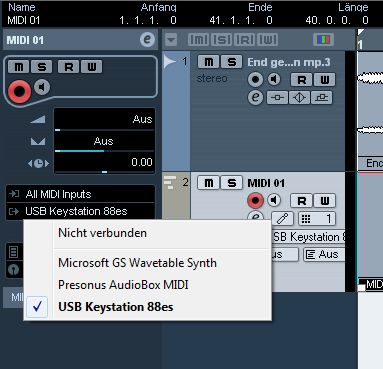
Task: Click the Länge value 40. 0. 0. 0
Action: [x=337, y=20]
